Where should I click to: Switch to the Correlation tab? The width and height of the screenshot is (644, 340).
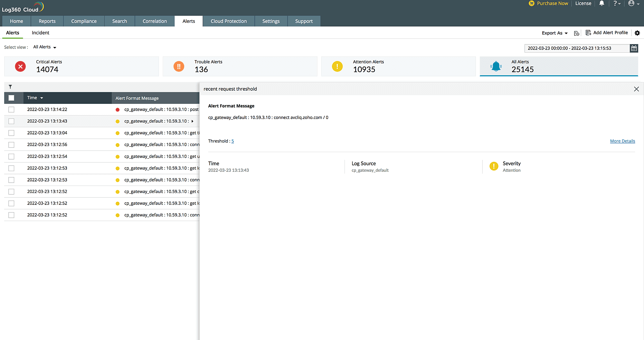[155, 21]
